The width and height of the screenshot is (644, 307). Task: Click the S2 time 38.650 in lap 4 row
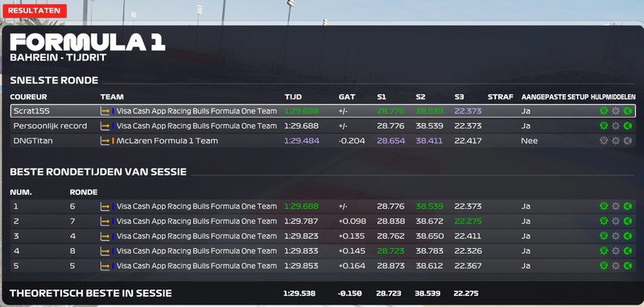pyautogui.click(x=429, y=236)
